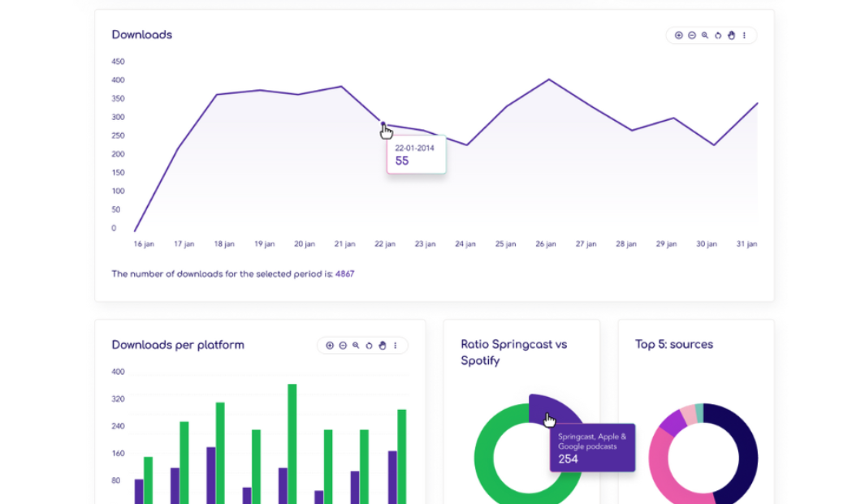The height and width of the screenshot is (504, 865).
Task: Click the '320' y-axis label in platform chart
Action: [x=118, y=398]
